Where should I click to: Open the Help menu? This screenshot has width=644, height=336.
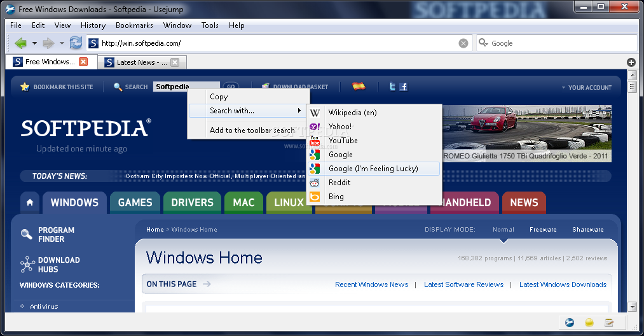click(x=236, y=25)
